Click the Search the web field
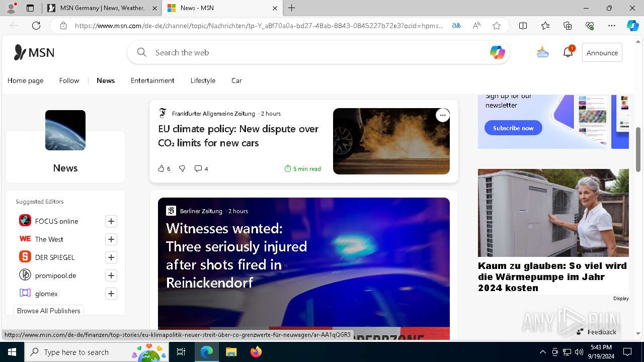644x362 pixels. tap(318, 52)
